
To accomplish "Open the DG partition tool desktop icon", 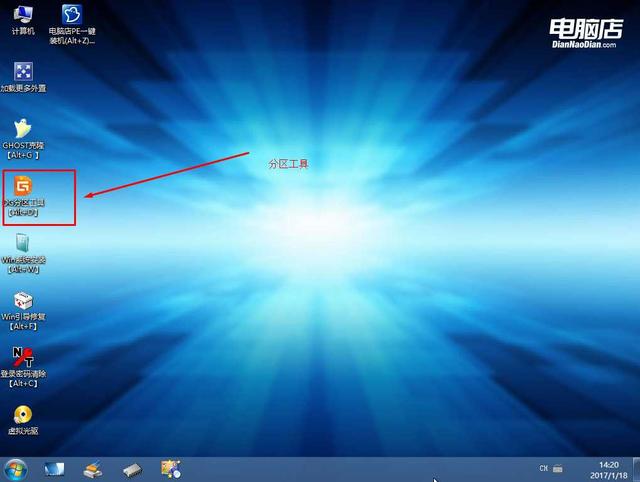I will coord(23,196).
